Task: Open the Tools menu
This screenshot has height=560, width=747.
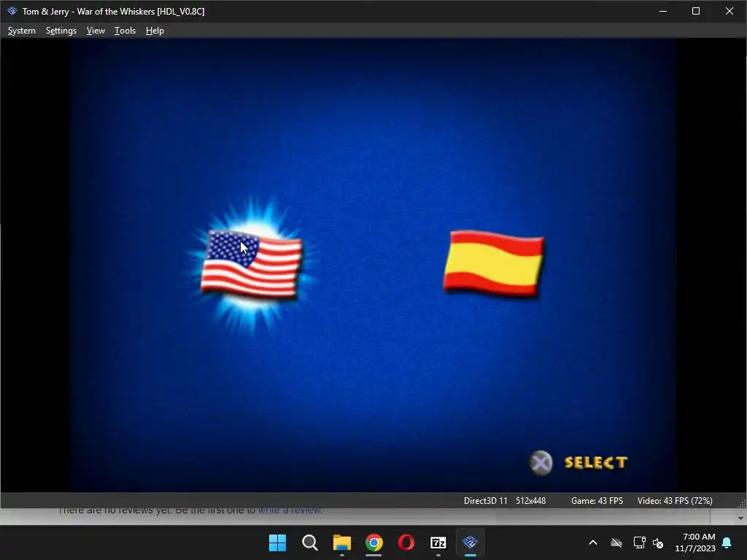Action: pos(125,31)
